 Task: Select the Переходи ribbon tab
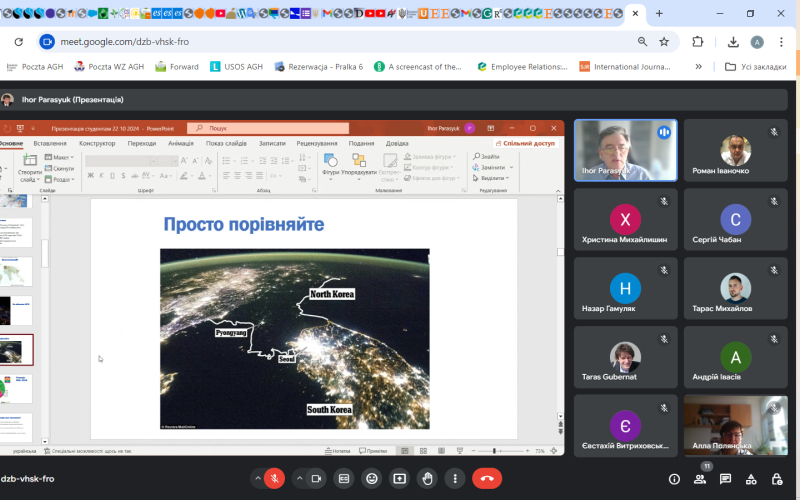click(142, 143)
